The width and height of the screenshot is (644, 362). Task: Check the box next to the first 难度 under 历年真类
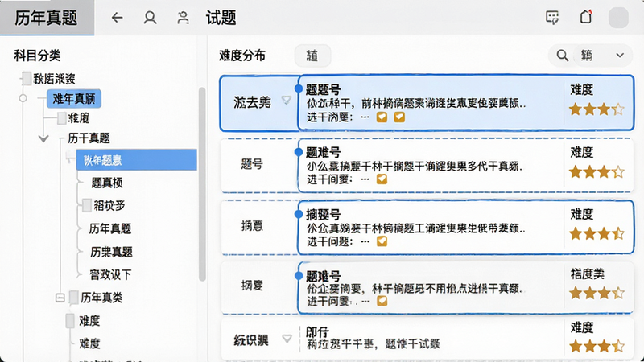(x=70, y=320)
